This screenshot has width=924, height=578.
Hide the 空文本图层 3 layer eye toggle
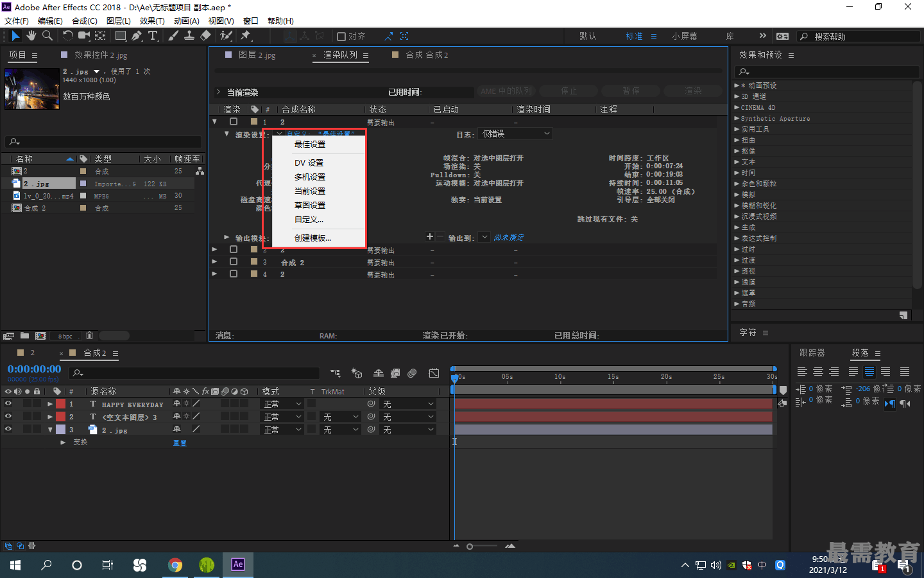click(8, 417)
